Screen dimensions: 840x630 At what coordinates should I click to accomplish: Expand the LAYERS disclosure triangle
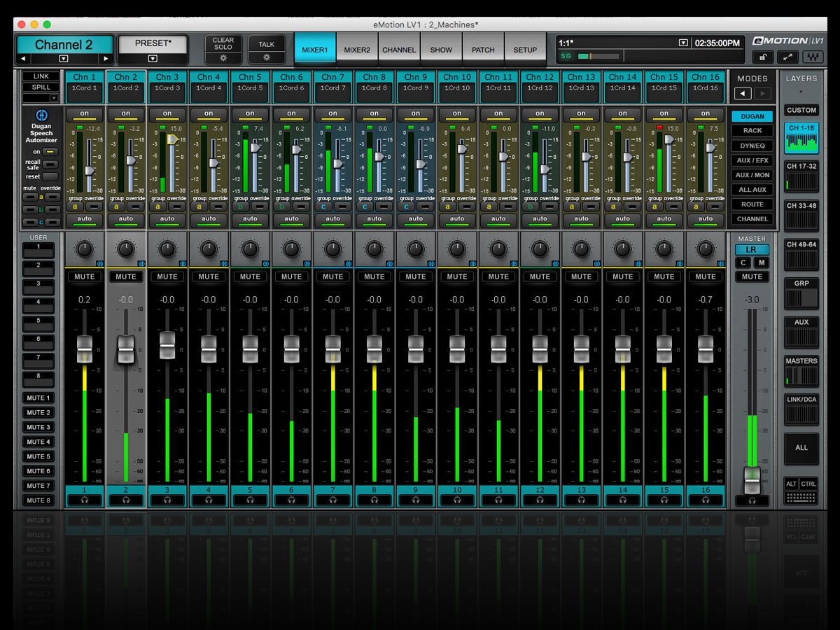coord(801,92)
